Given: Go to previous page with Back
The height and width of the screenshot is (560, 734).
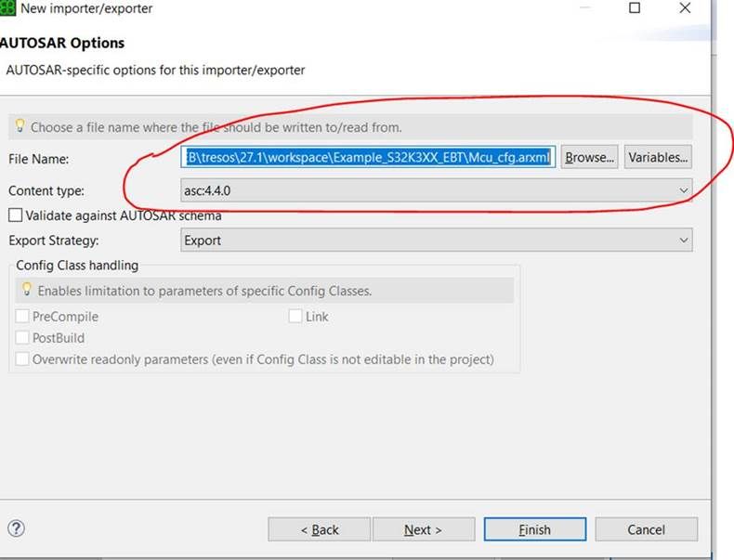Looking at the screenshot, I should pos(319,529).
